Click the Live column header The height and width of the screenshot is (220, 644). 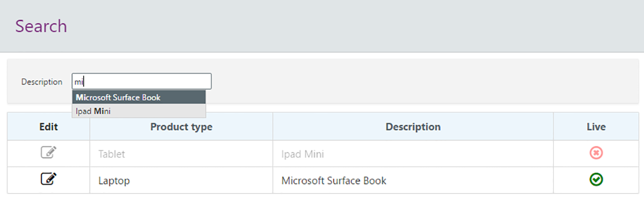596,127
